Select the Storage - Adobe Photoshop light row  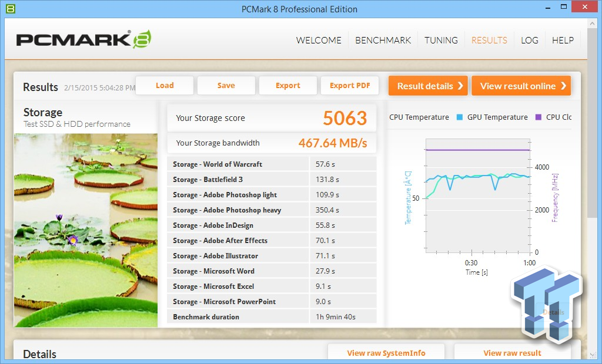[272, 195]
